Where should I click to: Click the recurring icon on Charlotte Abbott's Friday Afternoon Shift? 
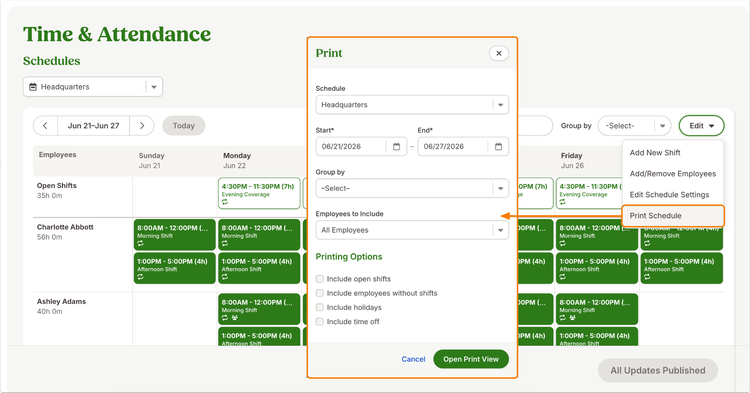pyautogui.click(x=562, y=277)
